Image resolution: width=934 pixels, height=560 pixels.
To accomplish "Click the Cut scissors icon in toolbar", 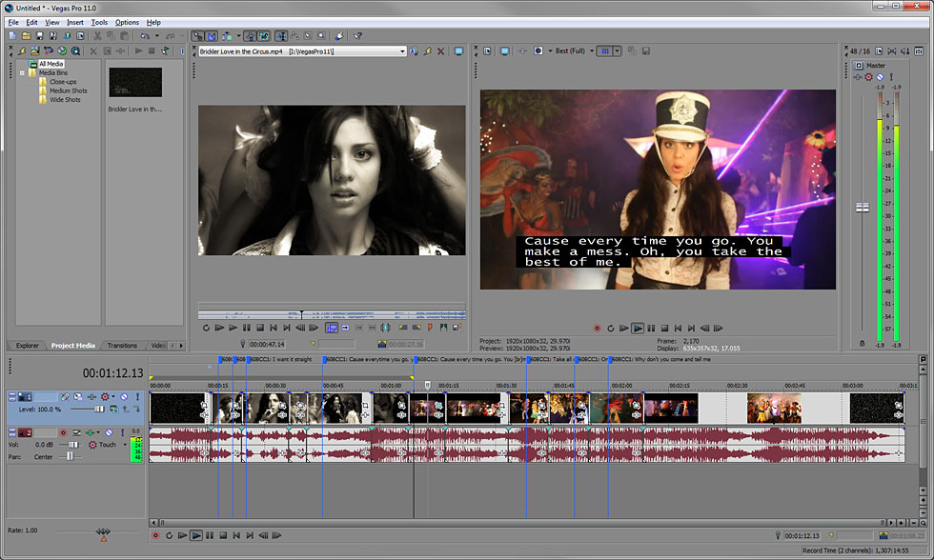I will (97, 36).
